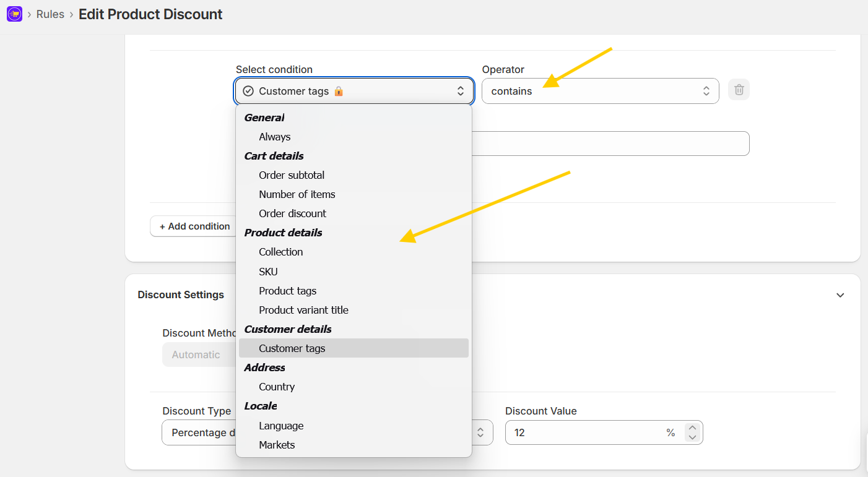868x477 pixels.
Task: Select Markets condition option
Action: click(x=277, y=445)
